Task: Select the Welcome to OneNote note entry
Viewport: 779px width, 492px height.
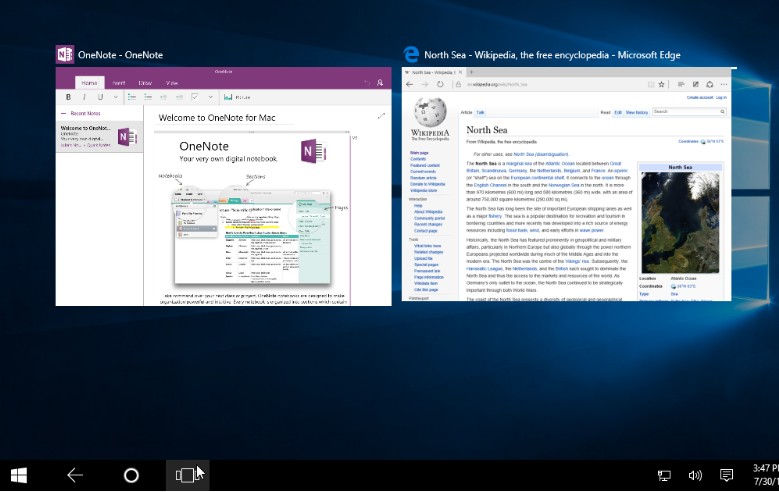Action: (99, 137)
